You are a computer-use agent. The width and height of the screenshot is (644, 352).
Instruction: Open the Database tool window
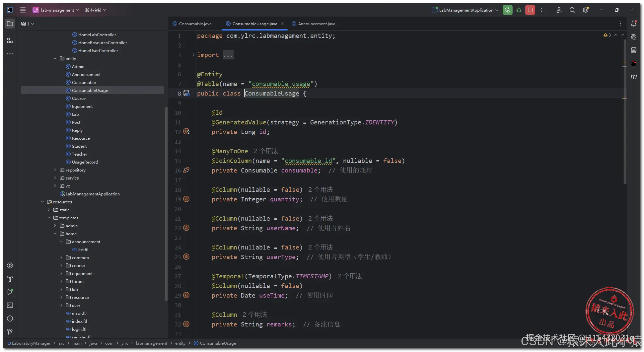click(x=634, y=50)
